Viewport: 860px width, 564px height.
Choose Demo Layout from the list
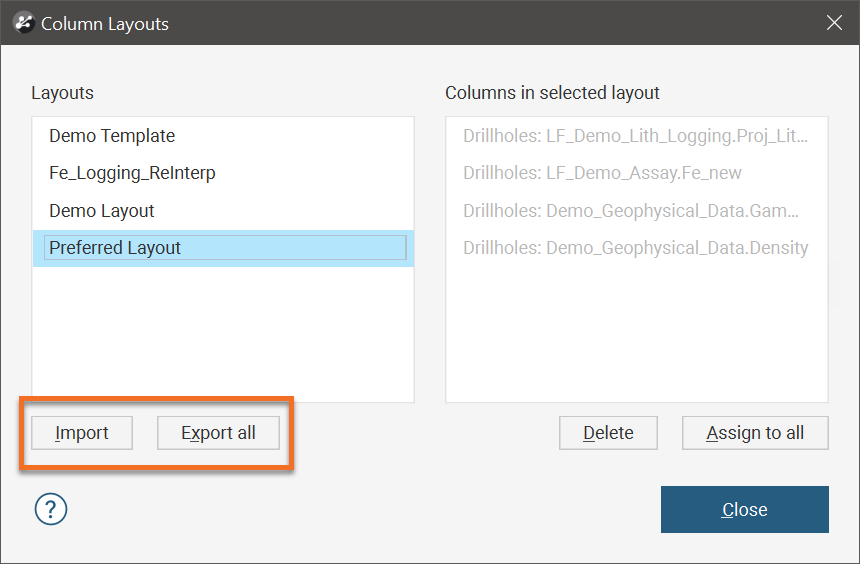[x=102, y=211]
